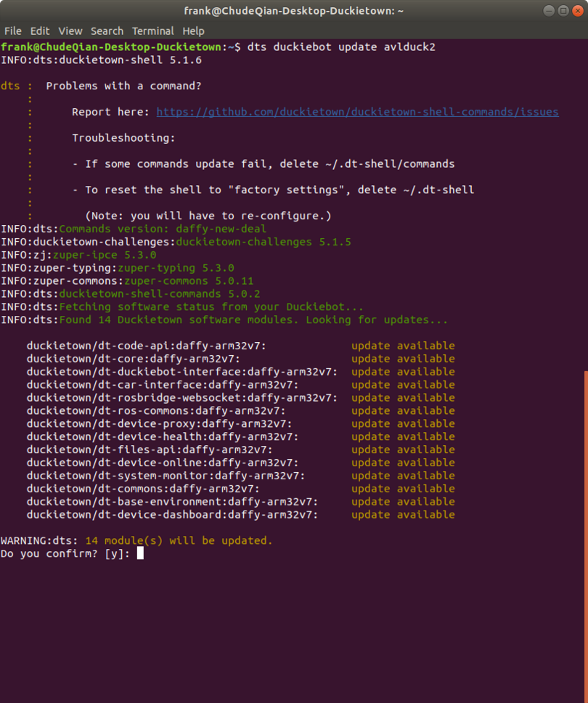Click 'duckietown/dt-device-health:daffy-arm32v7:' module name
588x703 pixels.
click(162, 437)
